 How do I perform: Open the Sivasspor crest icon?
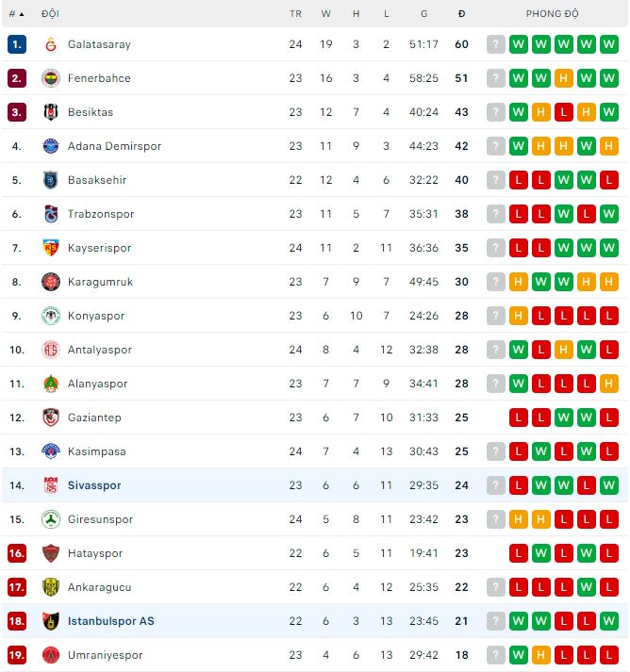coord(51,485)
